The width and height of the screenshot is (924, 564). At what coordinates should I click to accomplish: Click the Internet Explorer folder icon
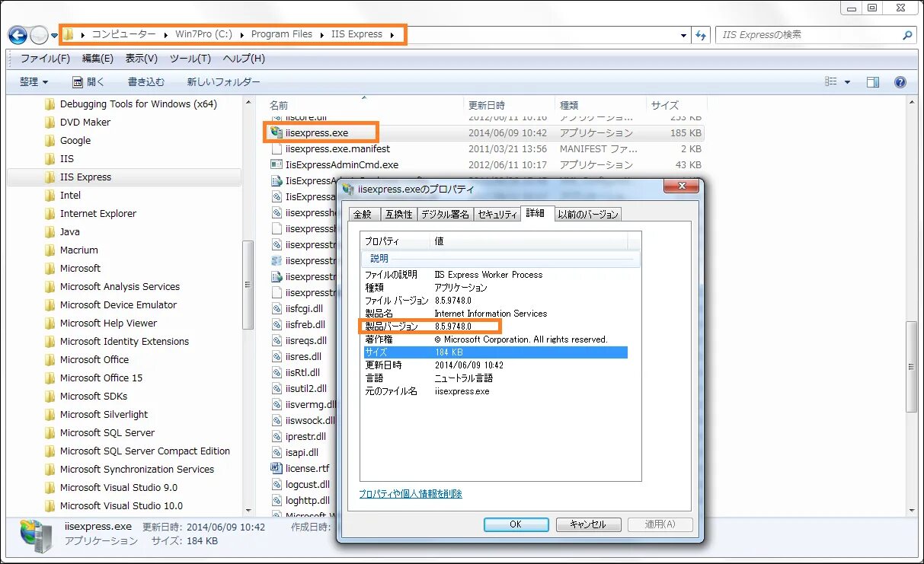point(50,214)
